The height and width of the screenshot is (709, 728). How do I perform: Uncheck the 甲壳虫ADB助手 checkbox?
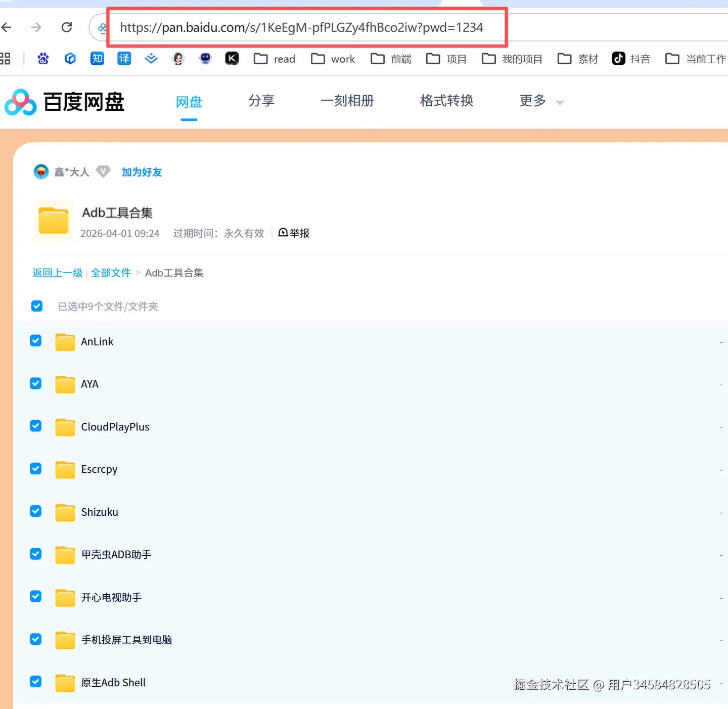tap(35, 554)
